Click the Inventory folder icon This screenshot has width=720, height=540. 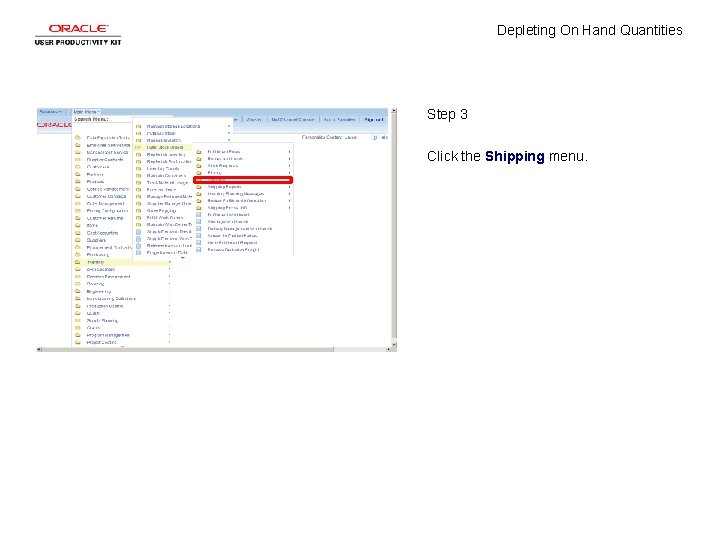point(78,262)
